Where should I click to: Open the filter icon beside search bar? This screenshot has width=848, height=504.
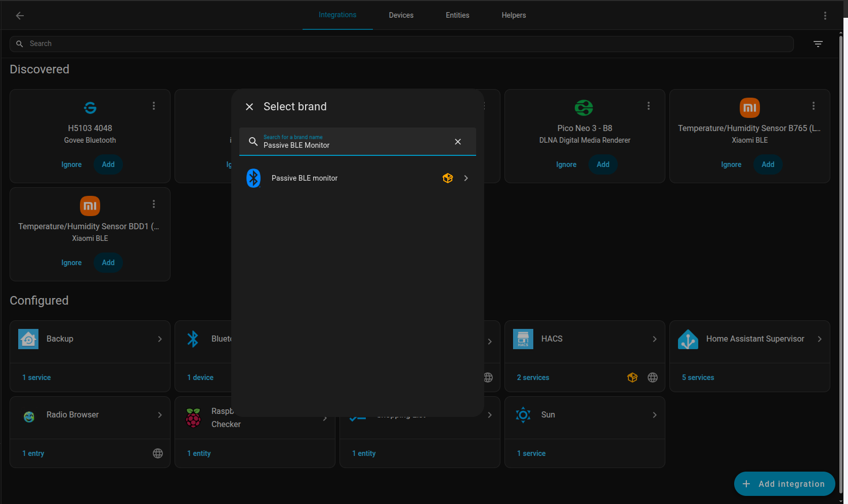[x=818, y=44]
